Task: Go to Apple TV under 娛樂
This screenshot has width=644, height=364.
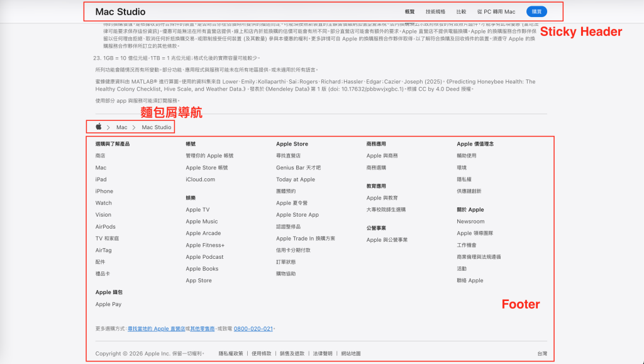Action: coord(197,209)
